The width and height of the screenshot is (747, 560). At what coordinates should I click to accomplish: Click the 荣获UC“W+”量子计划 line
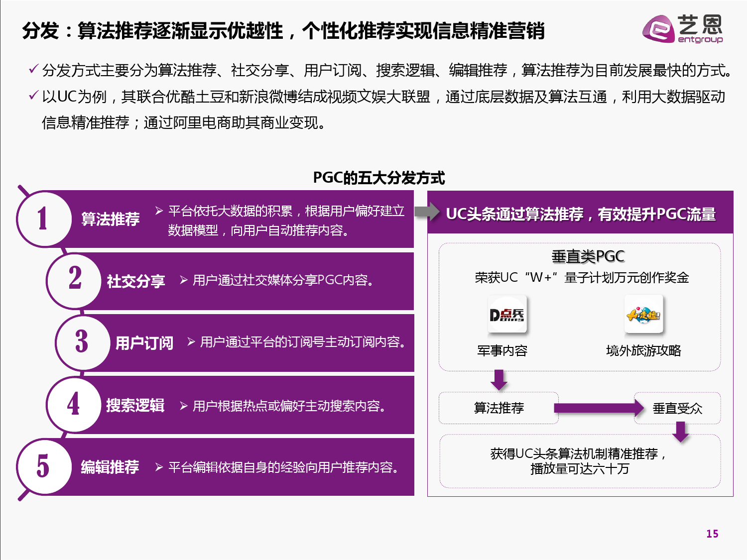click(x=582, y=277)
